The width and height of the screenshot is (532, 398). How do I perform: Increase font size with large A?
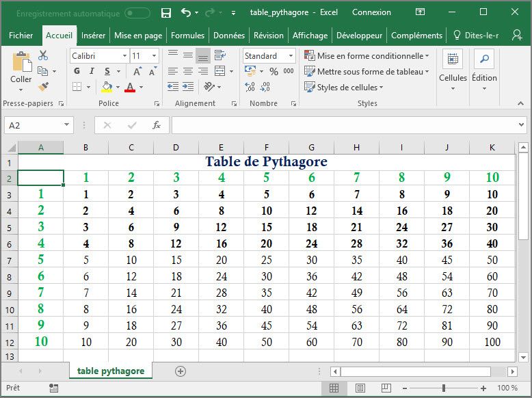pos(137,71)
